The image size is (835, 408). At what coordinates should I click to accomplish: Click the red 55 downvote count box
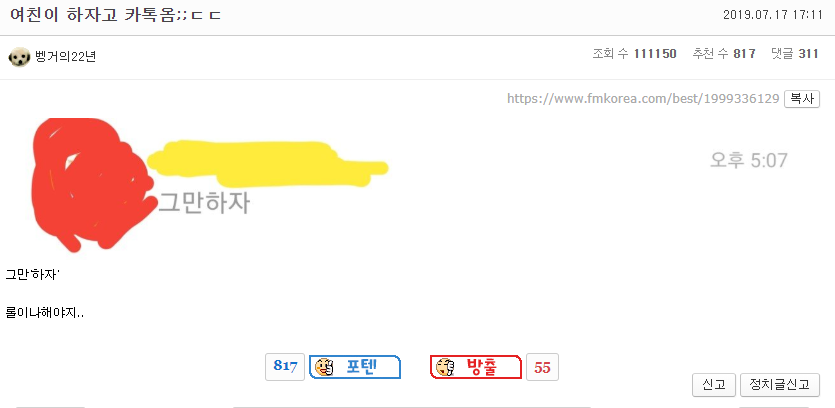pos(542,367)
